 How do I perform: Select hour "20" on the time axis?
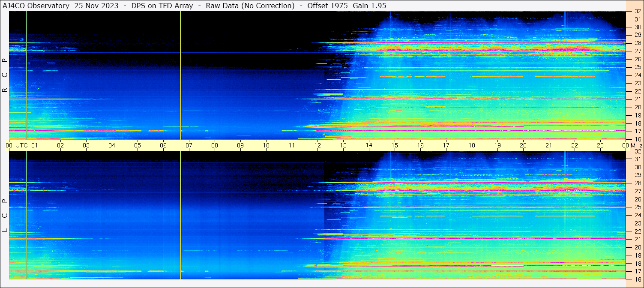click(523, 145)
